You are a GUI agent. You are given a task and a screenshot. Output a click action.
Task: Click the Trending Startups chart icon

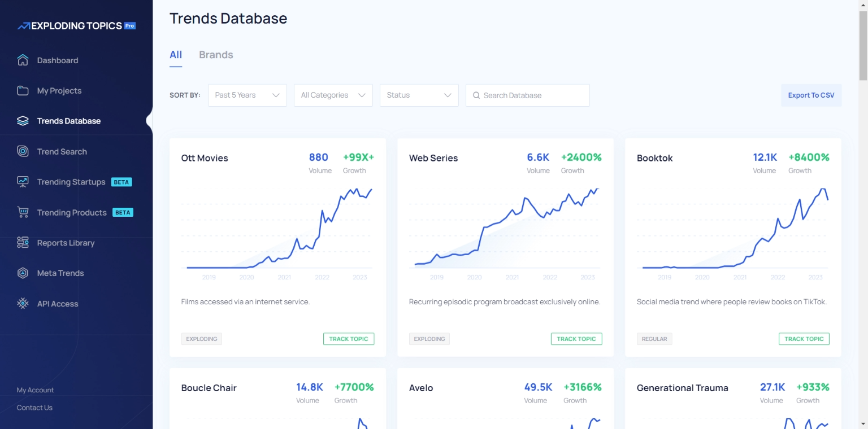pos(23,182)
